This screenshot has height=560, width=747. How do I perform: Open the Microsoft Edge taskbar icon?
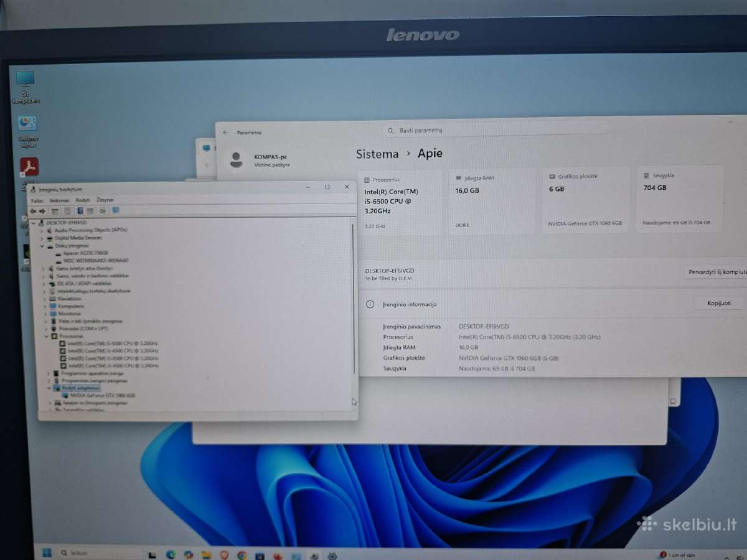(x=171, y=554)
